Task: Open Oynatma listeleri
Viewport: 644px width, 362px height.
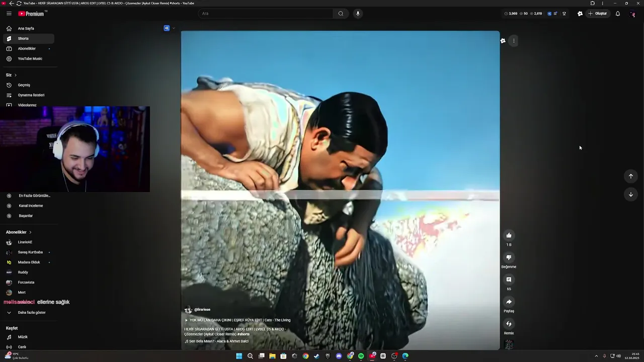Action: [x=29, y=95]
